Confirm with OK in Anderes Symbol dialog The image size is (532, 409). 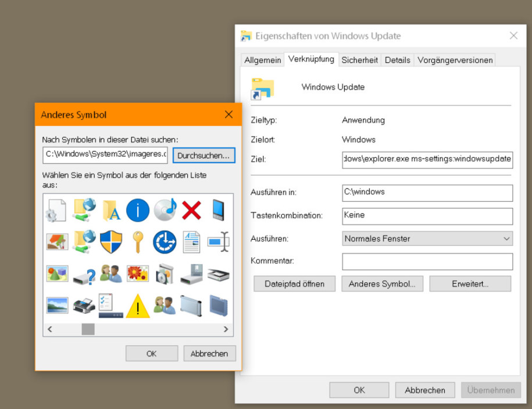[152, 354]
